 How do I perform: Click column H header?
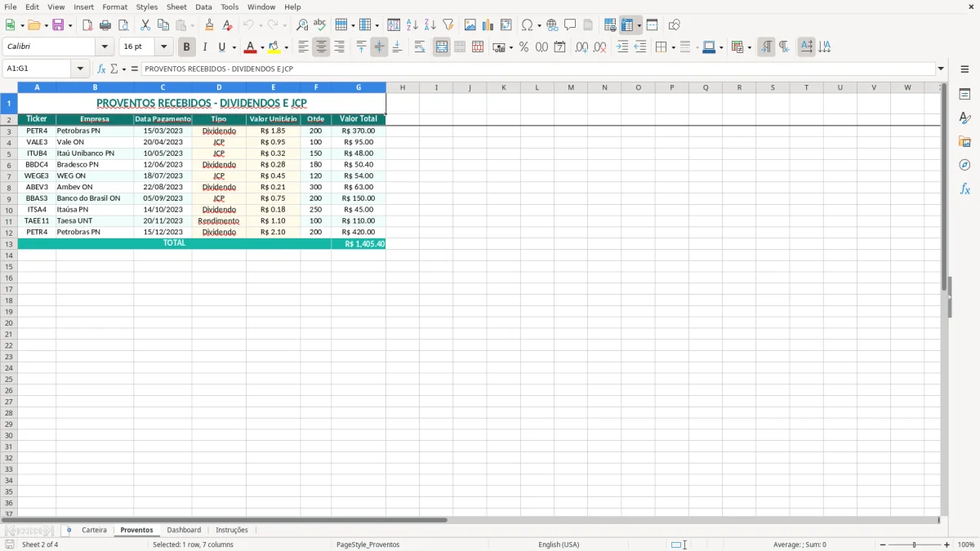[x=403, y=87]
